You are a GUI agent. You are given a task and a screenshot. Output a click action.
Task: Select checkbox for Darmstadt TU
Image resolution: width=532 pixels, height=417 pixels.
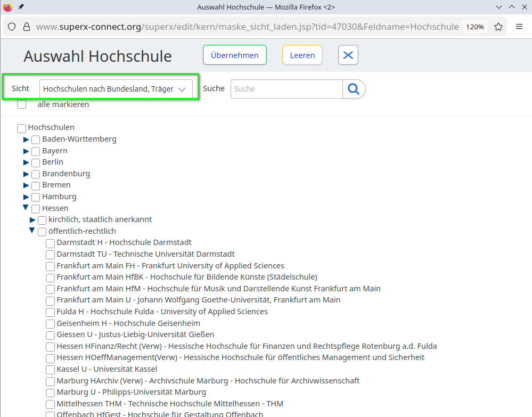click(51, 255)
